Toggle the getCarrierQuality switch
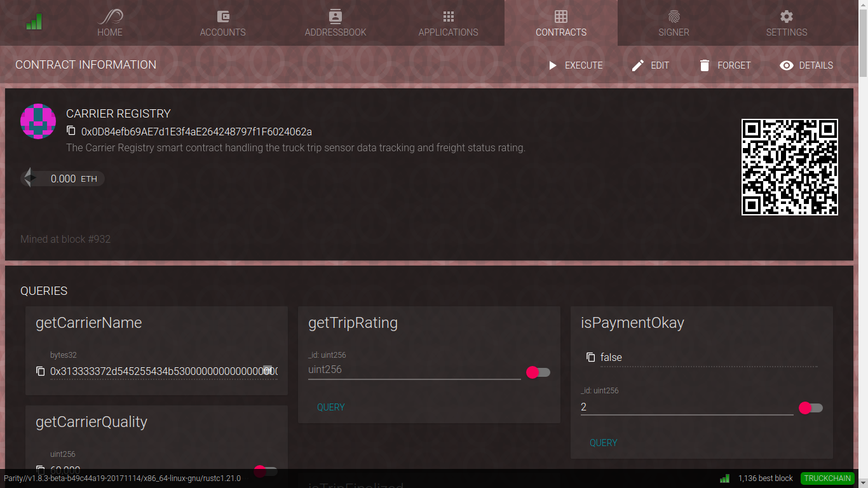Screen dimensions: 868x488 266,471
